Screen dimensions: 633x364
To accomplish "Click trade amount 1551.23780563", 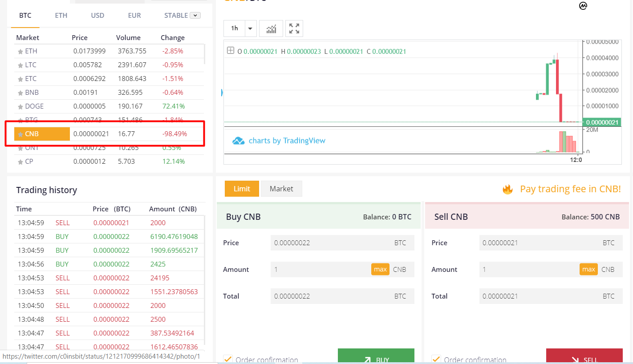I will point(174,292).
